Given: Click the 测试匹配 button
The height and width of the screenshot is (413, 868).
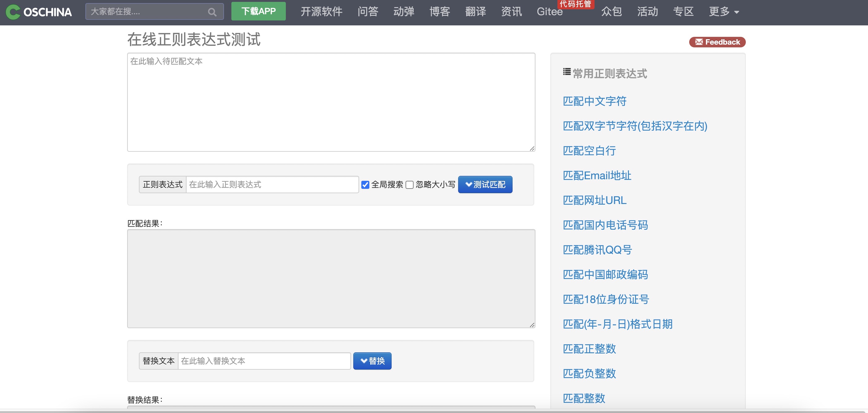Looking at the screenshot, I should (485, 185).
